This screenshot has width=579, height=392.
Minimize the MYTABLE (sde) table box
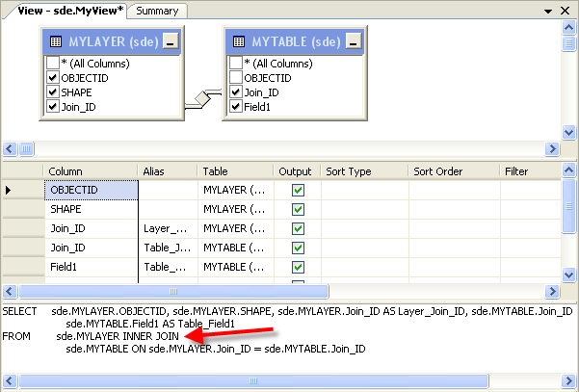point(354,41)
